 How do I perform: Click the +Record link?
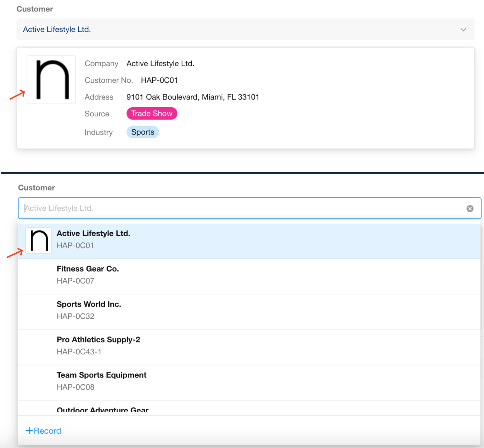pyautogui.click(x=44, y=431)
